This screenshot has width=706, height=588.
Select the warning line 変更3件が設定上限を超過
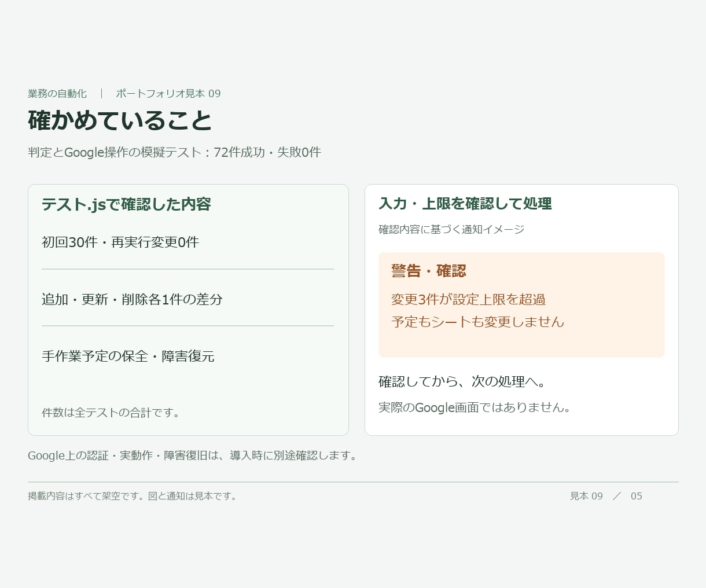click(468, 299)
